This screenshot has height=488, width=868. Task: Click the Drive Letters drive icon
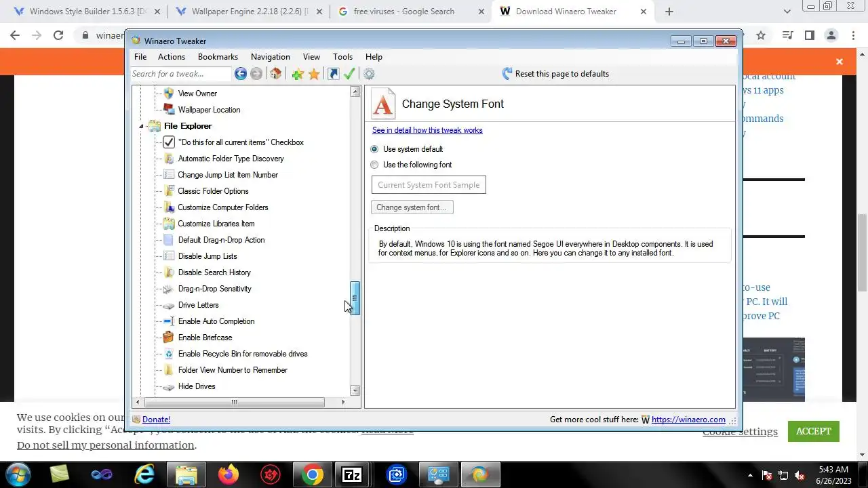169,305
